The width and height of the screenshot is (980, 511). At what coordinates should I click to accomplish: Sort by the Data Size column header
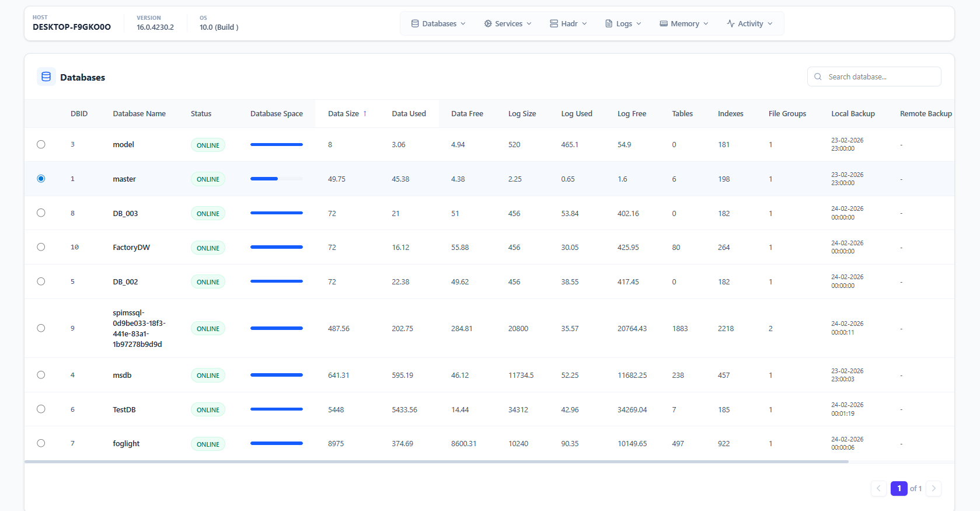[344, 114]
